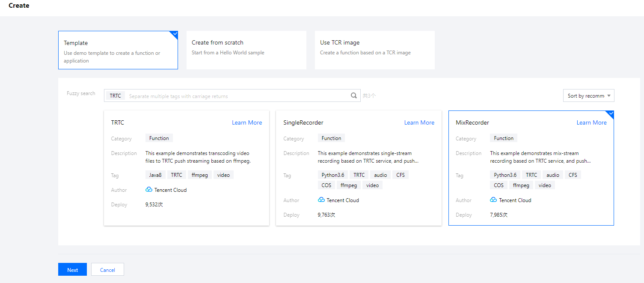Click the TRTC tag in search box
Viewport: 644px width, 283px height.
click(116, 96)
